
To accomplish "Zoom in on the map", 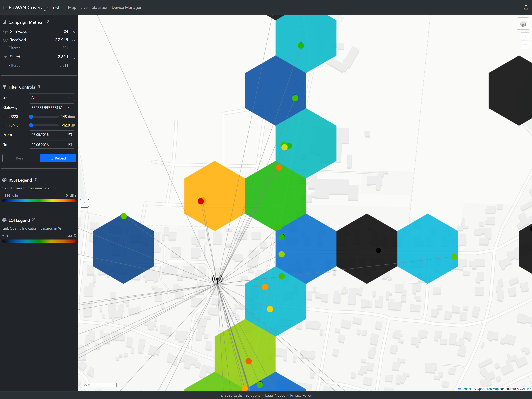I will click(x=525, y=37).
